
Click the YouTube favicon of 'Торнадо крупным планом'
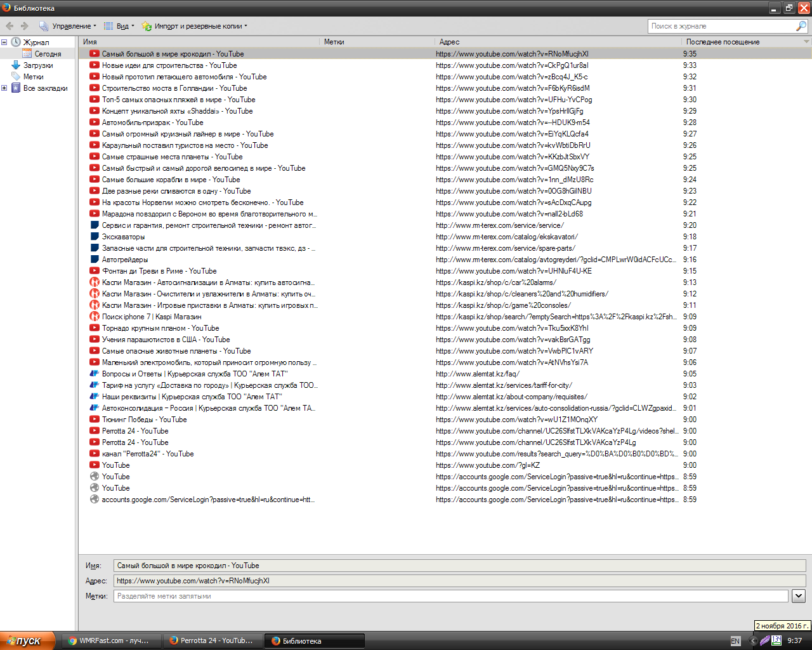(95, 328)
